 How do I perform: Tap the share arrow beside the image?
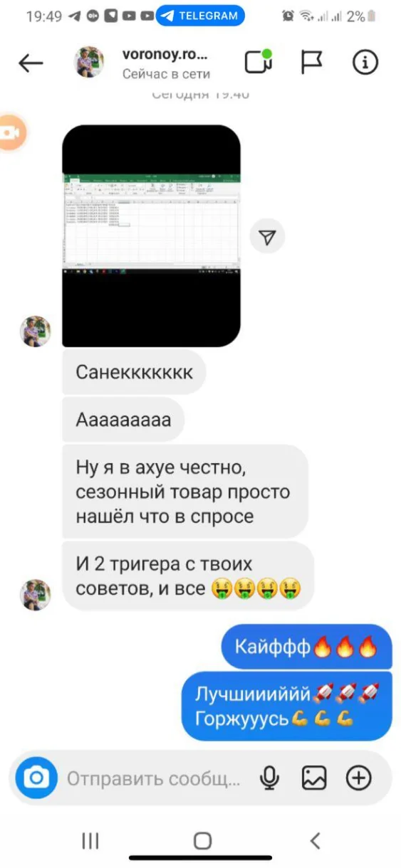[x=267, y=238]
